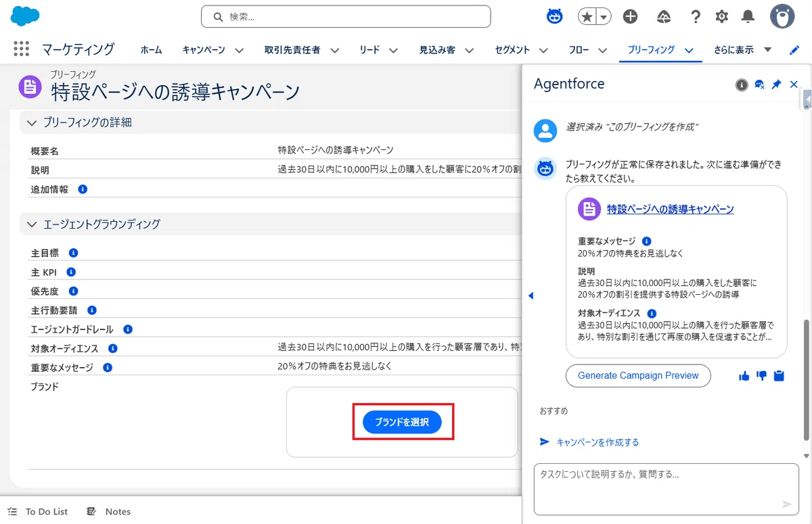The image size is (812, 524).
Task: Open the 見込み客 tab
Action: point(437,50)
